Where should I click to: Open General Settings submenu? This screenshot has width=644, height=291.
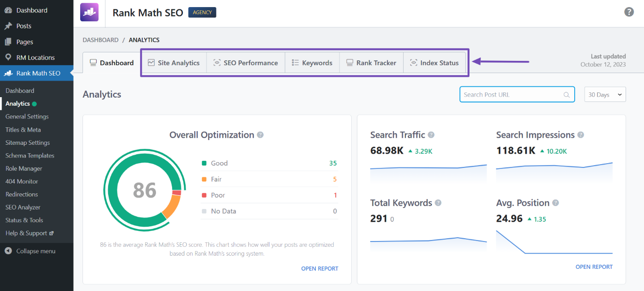pos(37,116)
